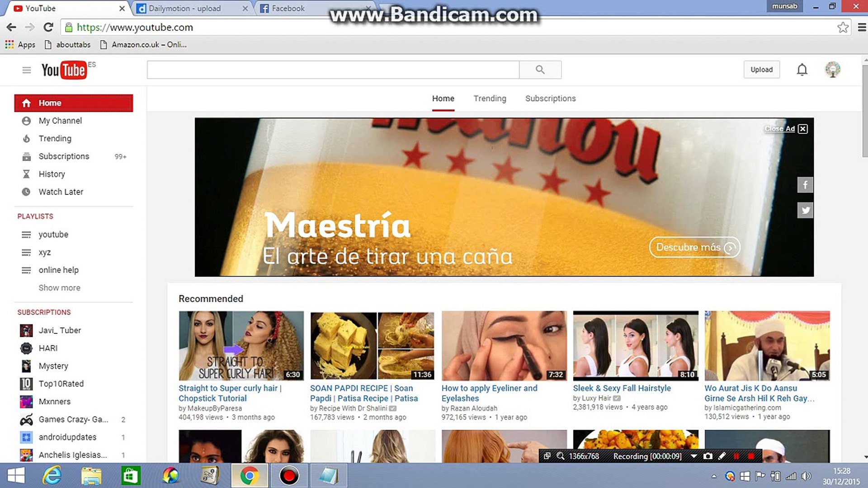Click in the YouTube search field

[x=333, y=70]
